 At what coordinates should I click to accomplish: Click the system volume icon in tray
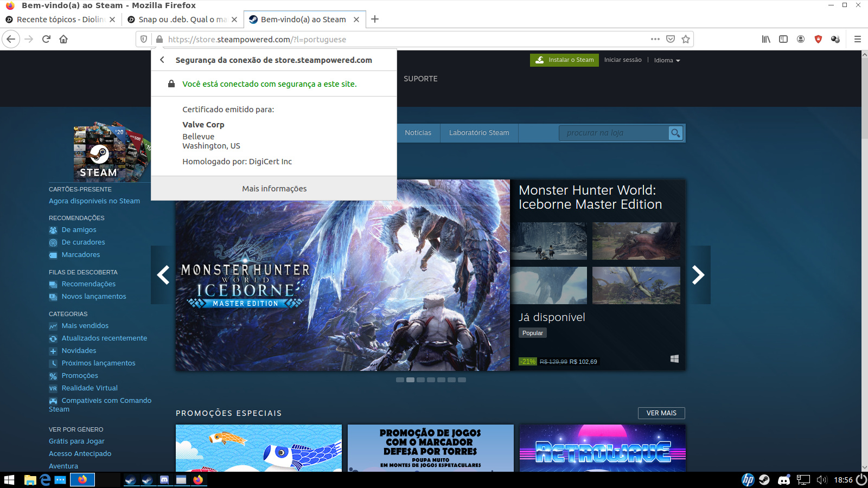click(x=822, y=480)
